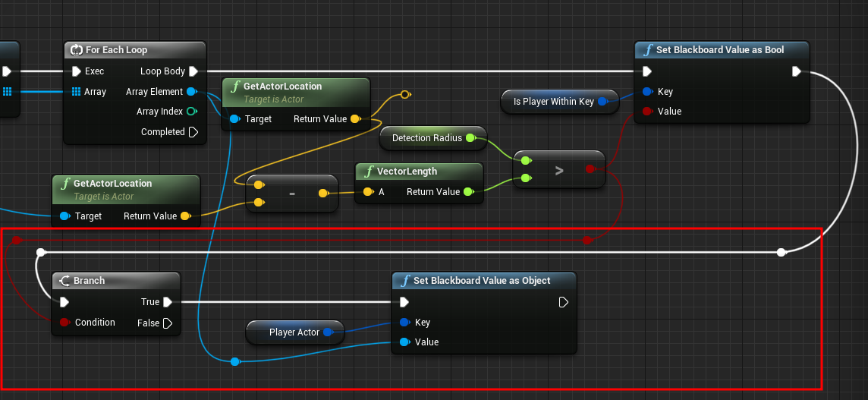
Task: Select the greater-than (>) comparison node
Action: coord(559,169)
